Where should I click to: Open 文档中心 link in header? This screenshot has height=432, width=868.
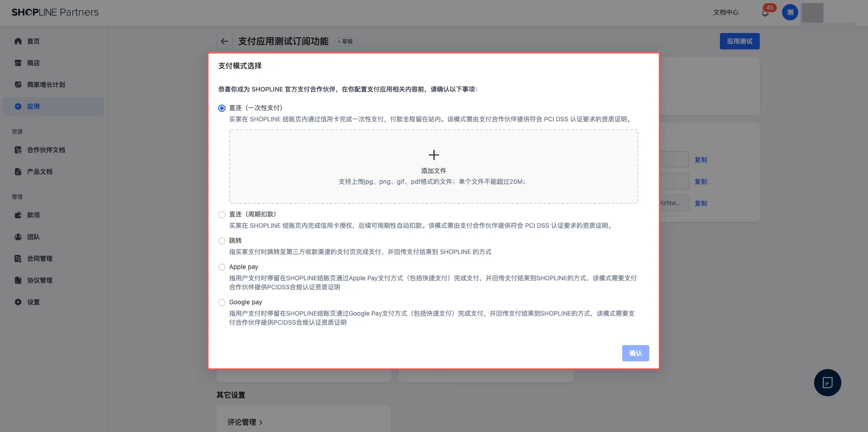pyautogui.click(x=726, y=12)
